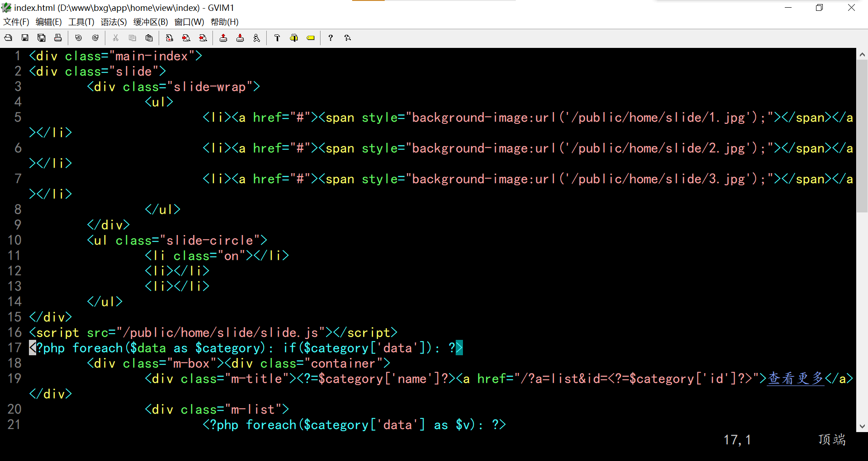Viewport: 868px width, 461px height.
Task: Click the '$v' variable on line 21
Action: pos(463,425)
